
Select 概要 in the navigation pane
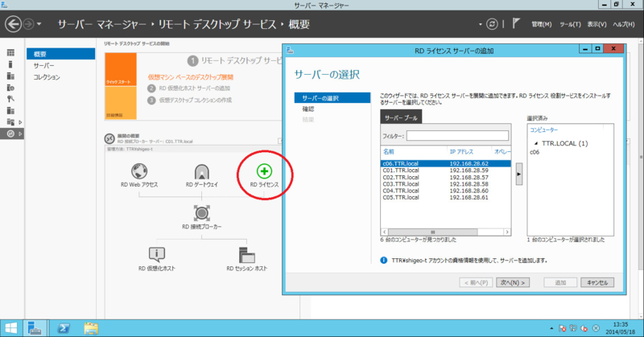click(x=61, y=54)
